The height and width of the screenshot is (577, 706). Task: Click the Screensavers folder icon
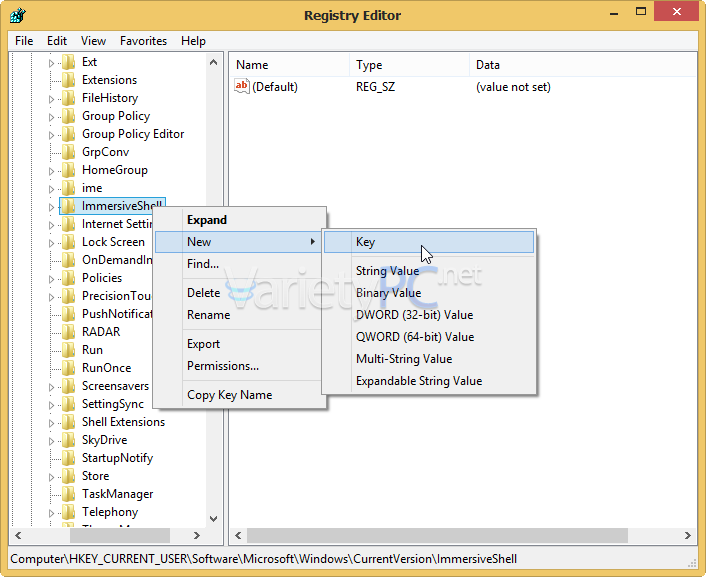click(x=68, y=386)
